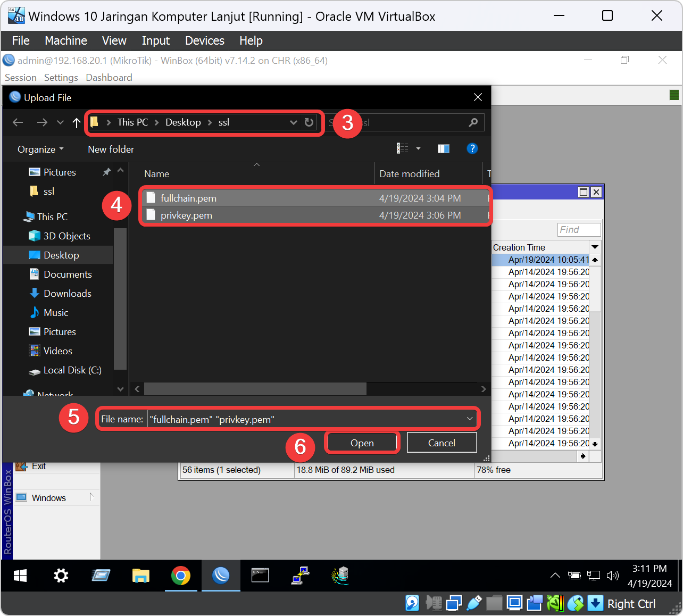
Task: Open the VirtualBox Help menu
Action: click(x=251, y=41)
